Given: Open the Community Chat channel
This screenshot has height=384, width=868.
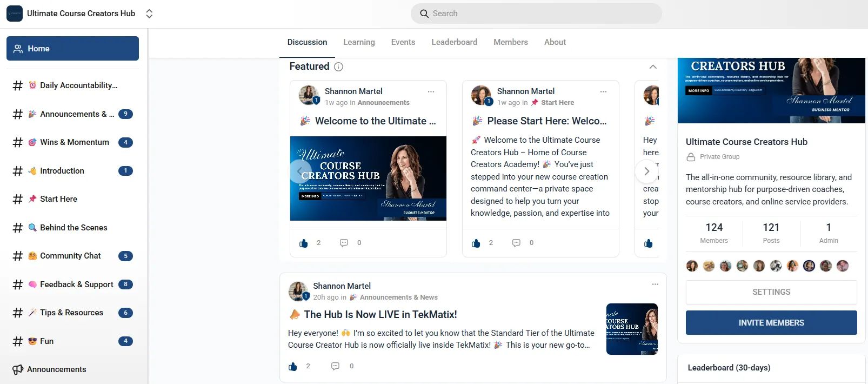Looking at the screenshot, I should (72, 256).
